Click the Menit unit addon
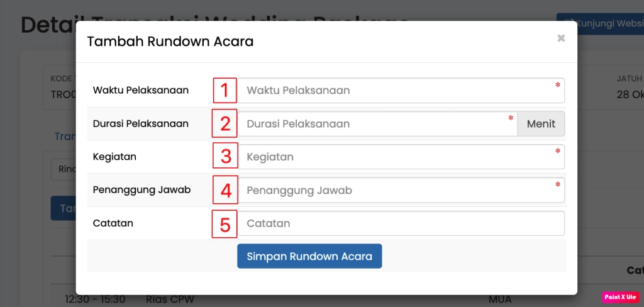The width and height of the screenshot is (644, 307). [541, 124]
